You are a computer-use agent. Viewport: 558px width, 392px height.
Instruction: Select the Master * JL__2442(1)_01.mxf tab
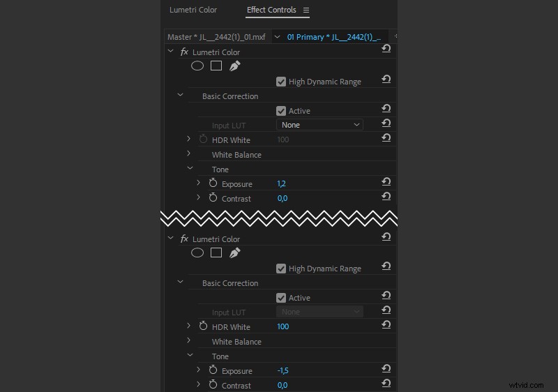tap(216, 37)
